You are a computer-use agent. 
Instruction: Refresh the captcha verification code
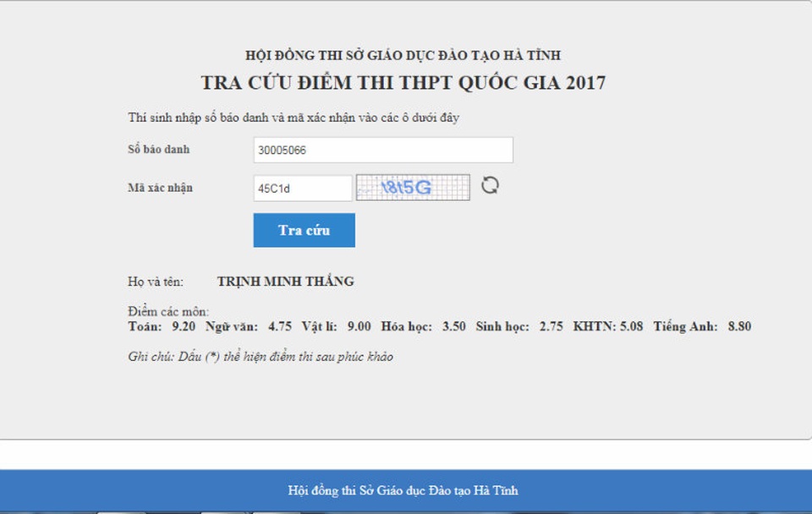click(490, 186)
